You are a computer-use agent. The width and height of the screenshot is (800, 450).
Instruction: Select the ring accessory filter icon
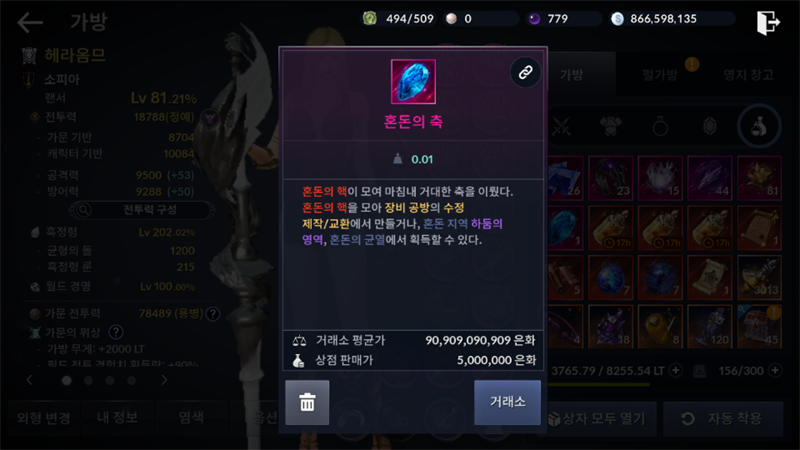[660, 126]
